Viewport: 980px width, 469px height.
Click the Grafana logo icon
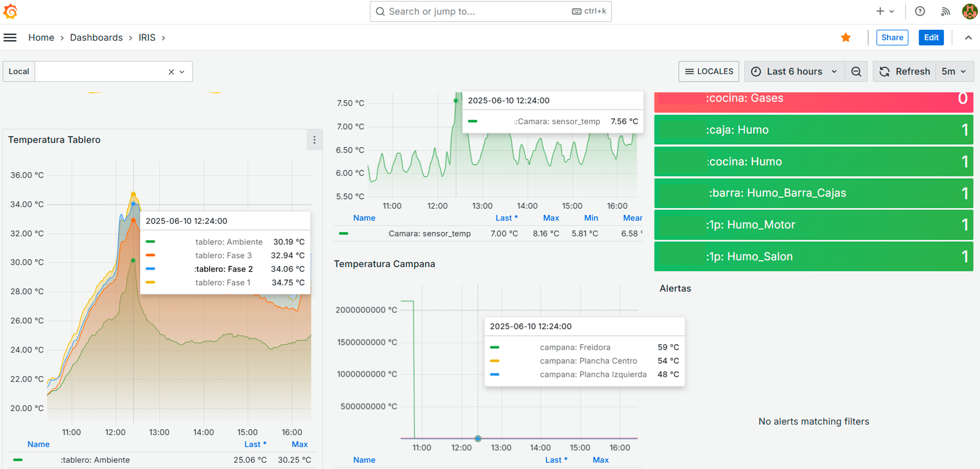(x=10, y=11)
